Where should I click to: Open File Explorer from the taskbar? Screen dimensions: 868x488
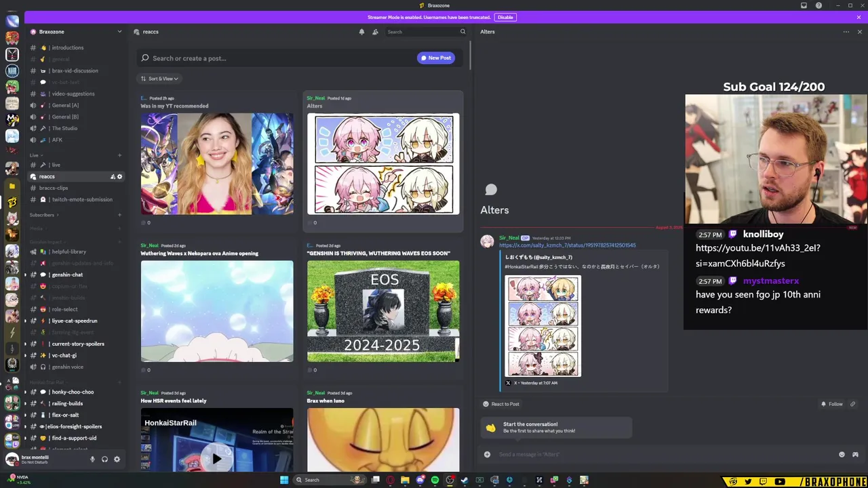tap(405, 481)
